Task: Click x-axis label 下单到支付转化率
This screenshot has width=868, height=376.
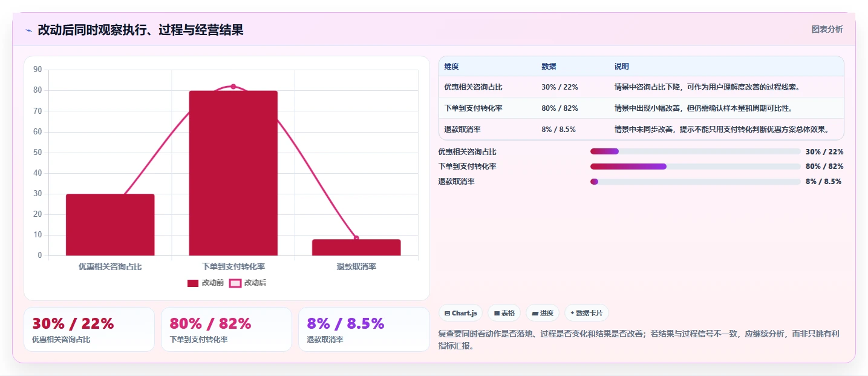Action: tap(233, 266)
